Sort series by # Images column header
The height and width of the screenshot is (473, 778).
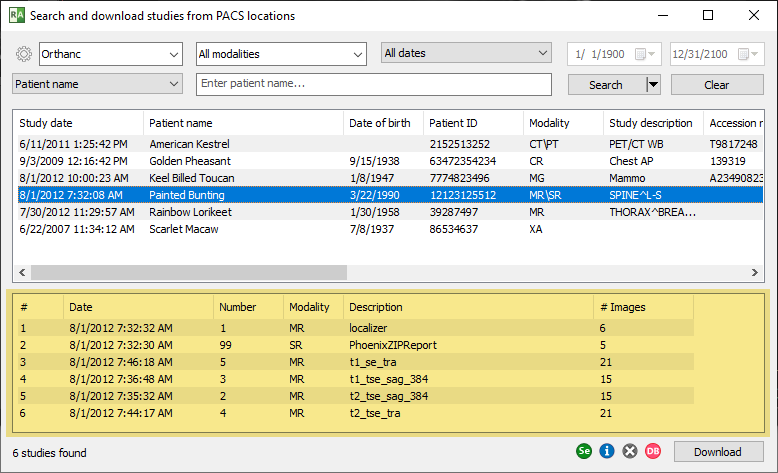coord(620,307)
